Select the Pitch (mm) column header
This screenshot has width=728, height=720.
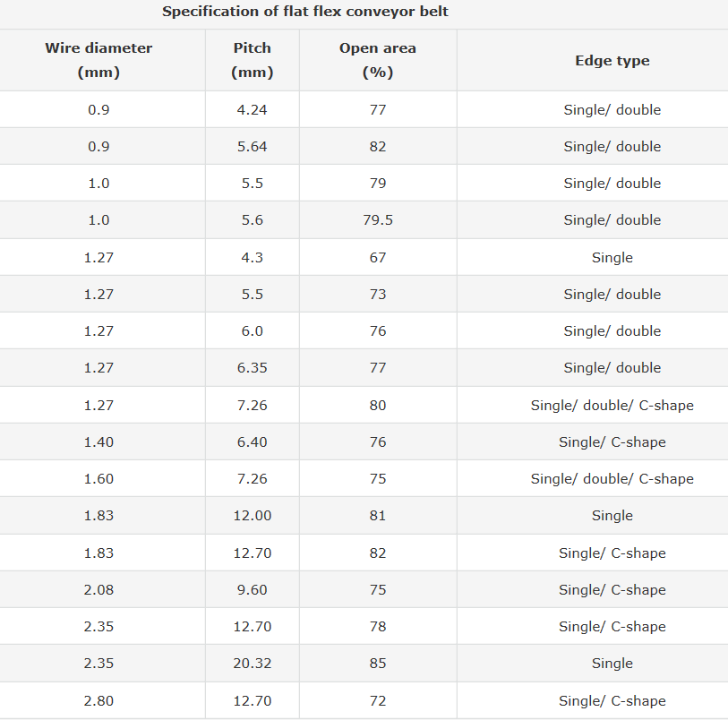coord(253,60)
